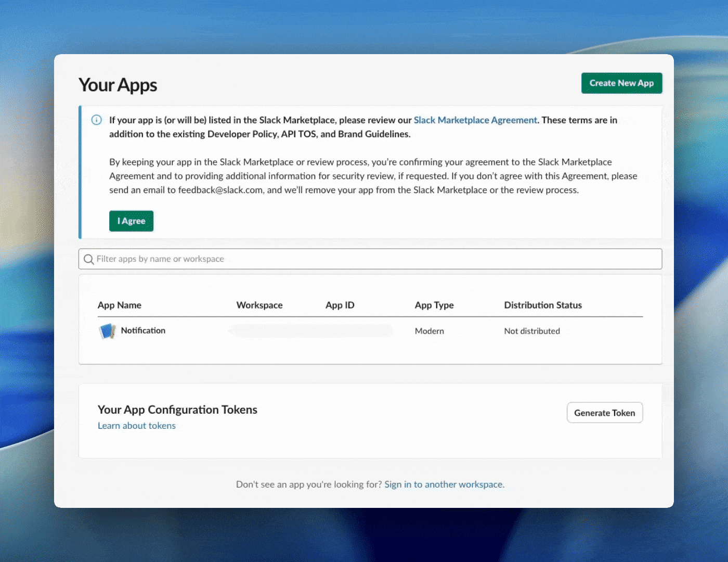
Task: Click the Create New App button
Action: tap(621, 83)
